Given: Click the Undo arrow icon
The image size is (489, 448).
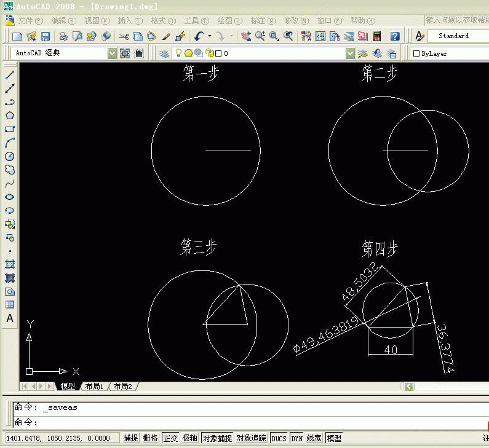Looking at the screenshot, I should 199,36.
